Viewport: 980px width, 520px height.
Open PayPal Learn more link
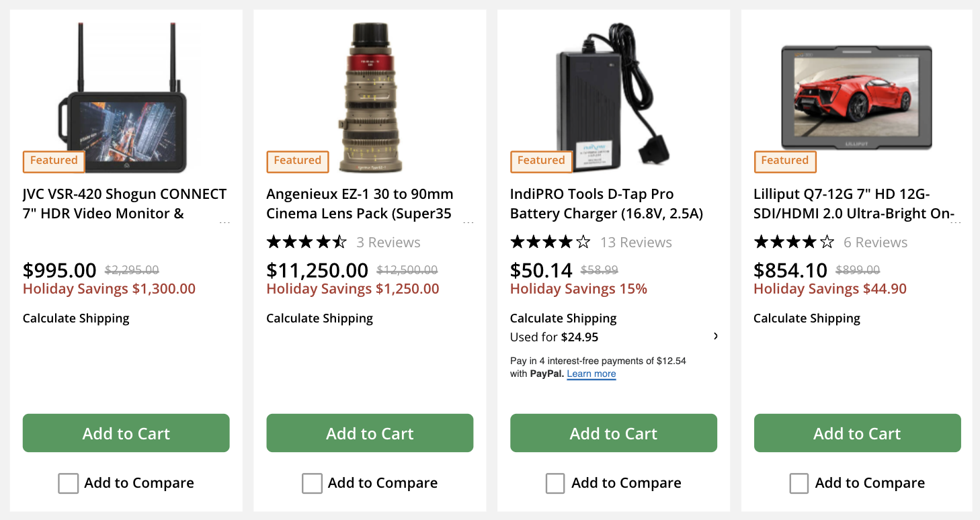click(591, 374)
